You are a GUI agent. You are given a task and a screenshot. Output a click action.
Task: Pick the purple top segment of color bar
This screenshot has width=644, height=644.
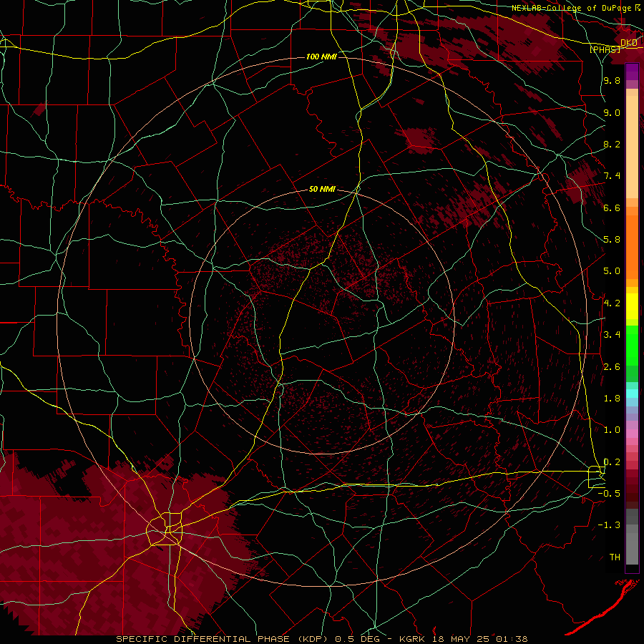632,72
